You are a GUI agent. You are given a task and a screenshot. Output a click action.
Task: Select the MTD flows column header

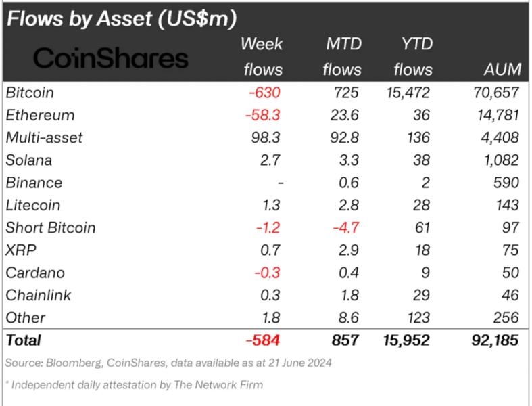[342, 57]
